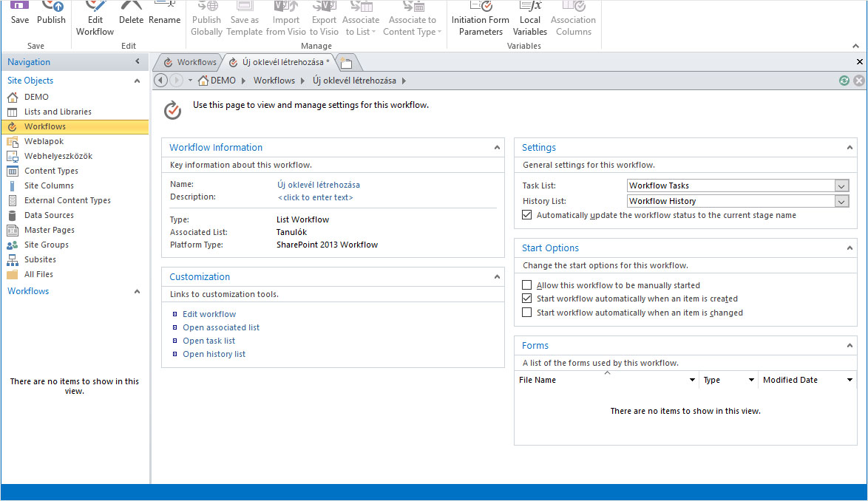The width and height of the screenshot is (868, 501).
Task: Open the Task List dropdown
Action: pyautogui.click(x=841, y=185)
